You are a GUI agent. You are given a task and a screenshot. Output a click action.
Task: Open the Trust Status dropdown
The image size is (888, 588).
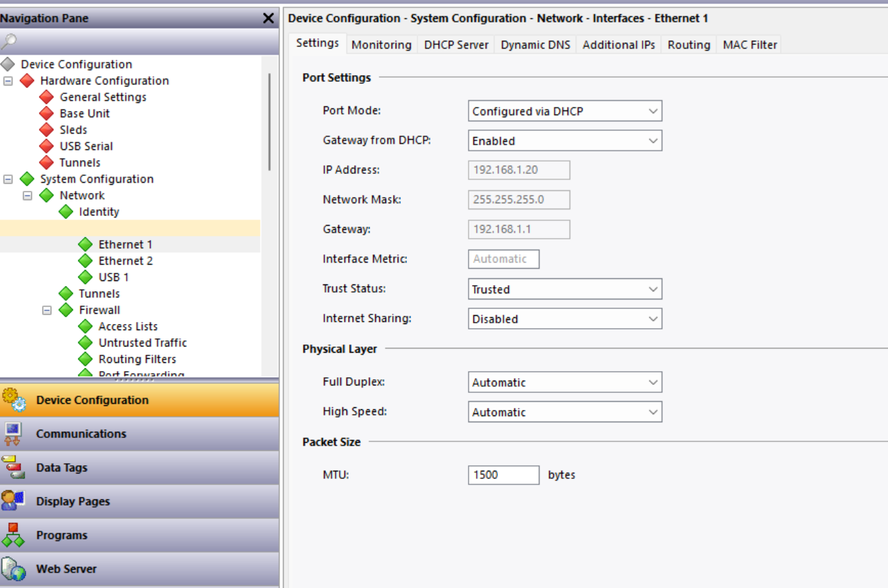565,289
